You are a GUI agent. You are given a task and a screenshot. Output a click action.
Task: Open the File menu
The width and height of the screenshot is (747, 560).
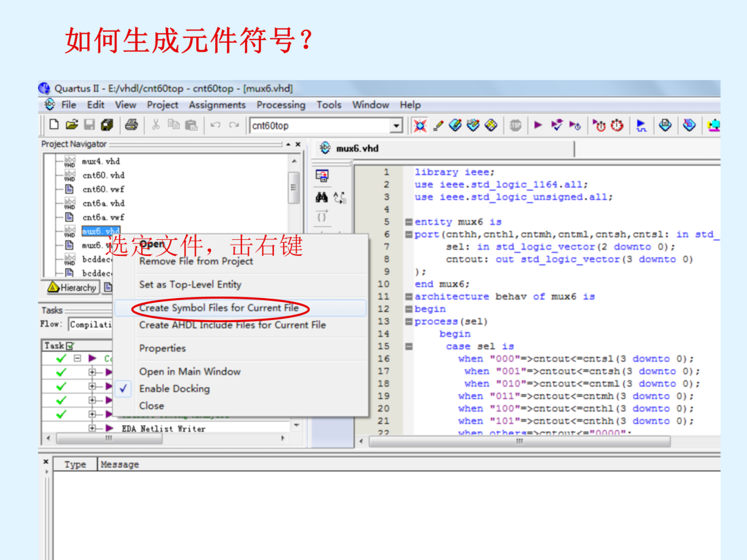pyautogui.click(x=68, y=105)
